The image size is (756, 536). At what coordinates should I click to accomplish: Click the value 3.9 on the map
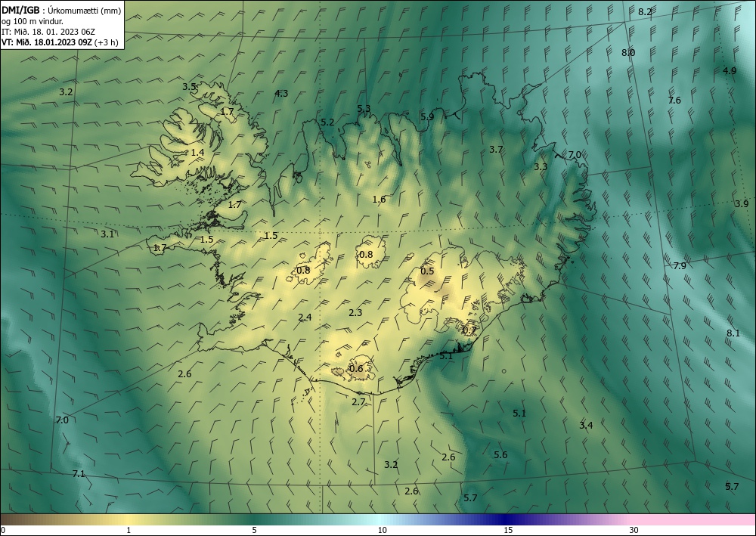[742, 204]
